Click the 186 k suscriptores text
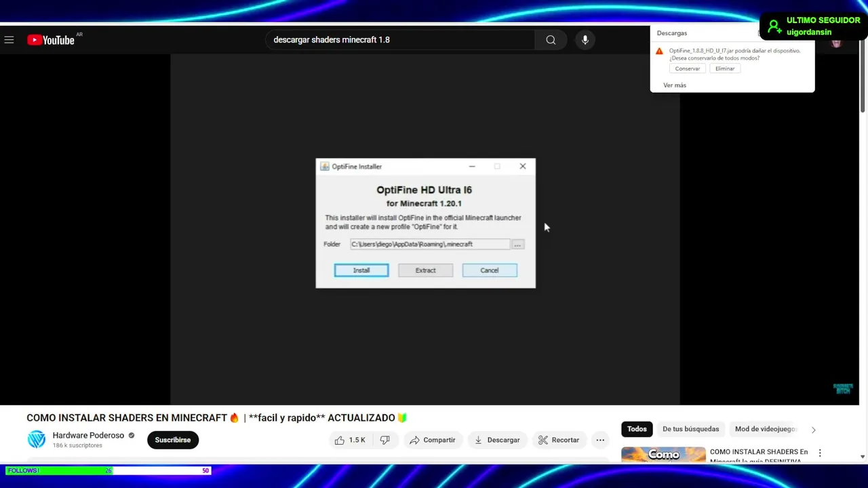 (77, 446)
